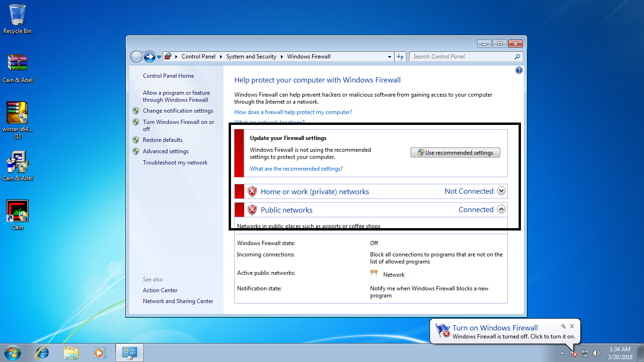644x362 pixels.
Task: Click the 'Update your Firewall settings' heading
Action: [288, 138]
